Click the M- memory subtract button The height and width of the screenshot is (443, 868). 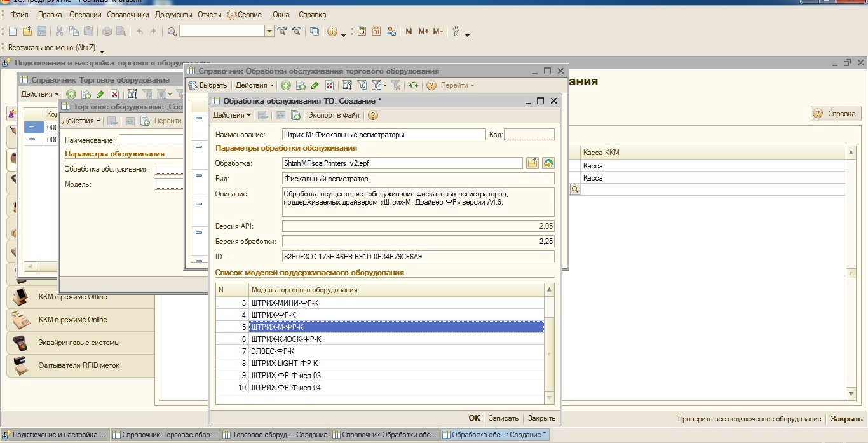coord(438,31)
